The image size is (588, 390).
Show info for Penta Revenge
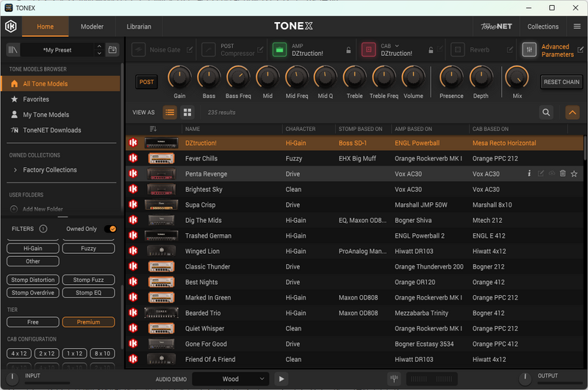coord(529,173)
